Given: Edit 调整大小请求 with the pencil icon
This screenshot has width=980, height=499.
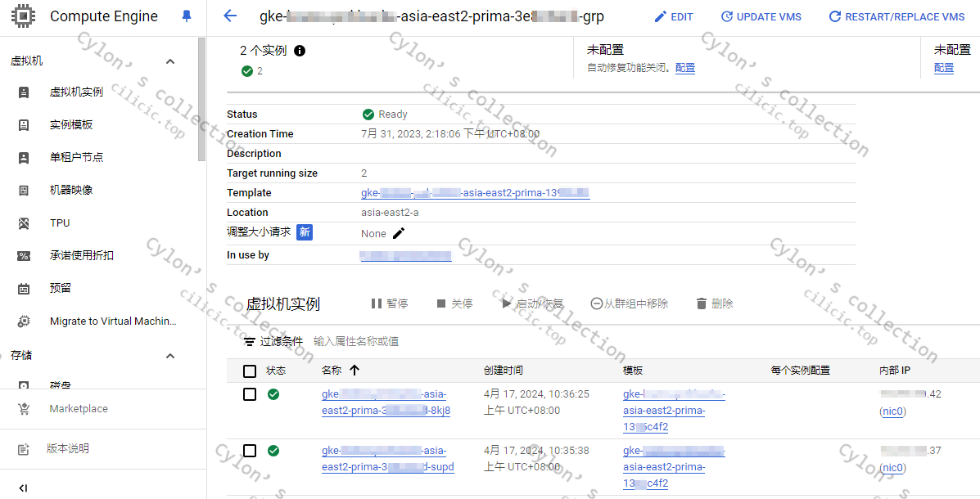Looking at the screenshot, I should pyautogui.click(x=399, y=233).
